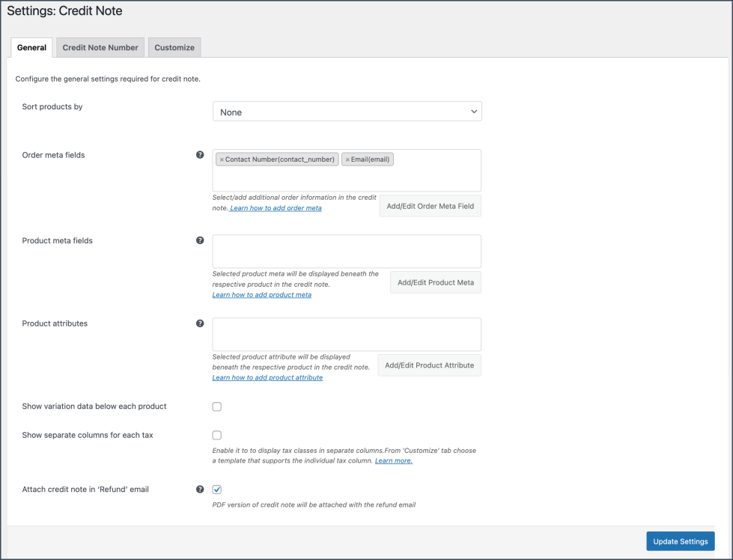Screen dimensions: 733x560
Task: Click Add/Edit Order Meta Field button
Action: tap(430, 206)
